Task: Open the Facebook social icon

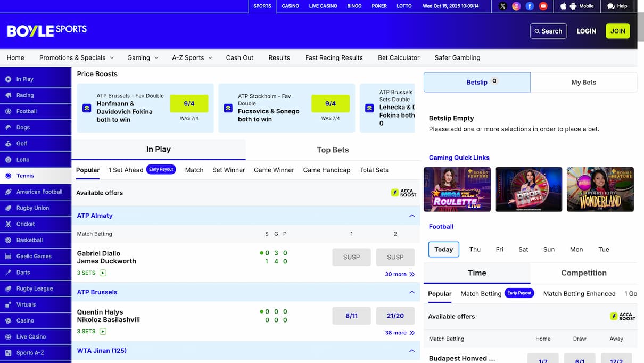Action: pyautogui.click(x=530, y=6)
